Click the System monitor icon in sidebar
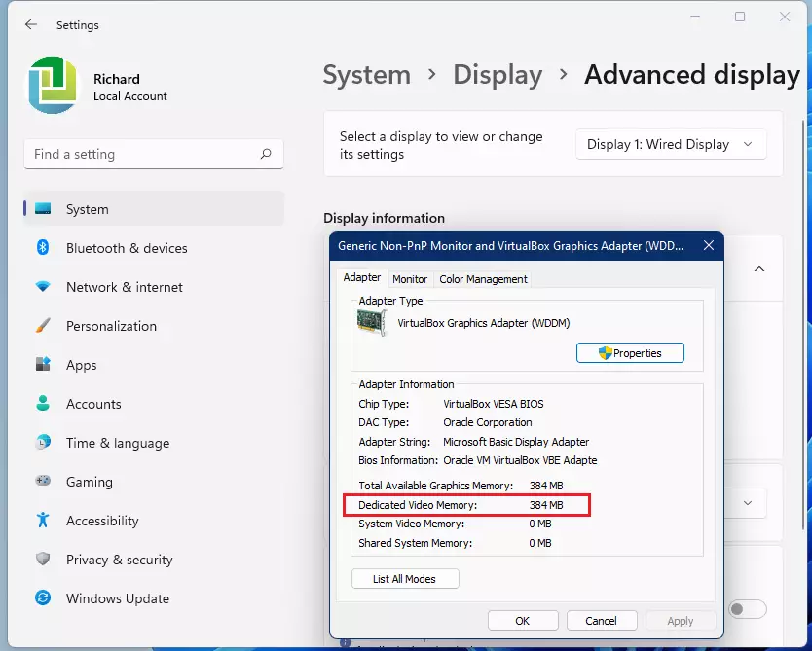 (x=43, y=208)
